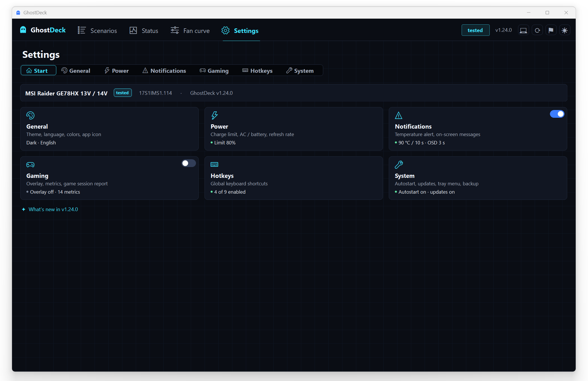Click the v1.24.0 version label in header
Viewport: 588px width, 381px height.
point(503,30)
